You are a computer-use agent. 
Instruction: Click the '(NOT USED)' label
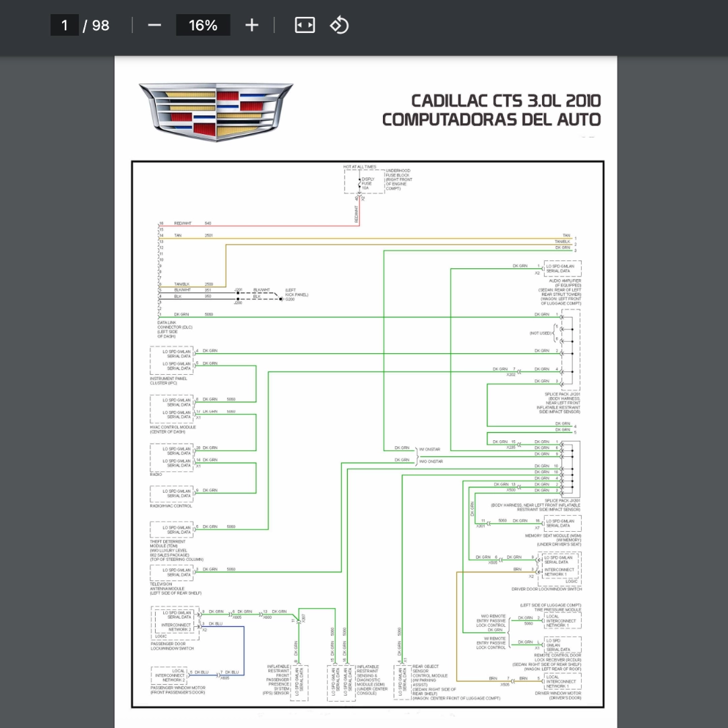click(541, 334)
